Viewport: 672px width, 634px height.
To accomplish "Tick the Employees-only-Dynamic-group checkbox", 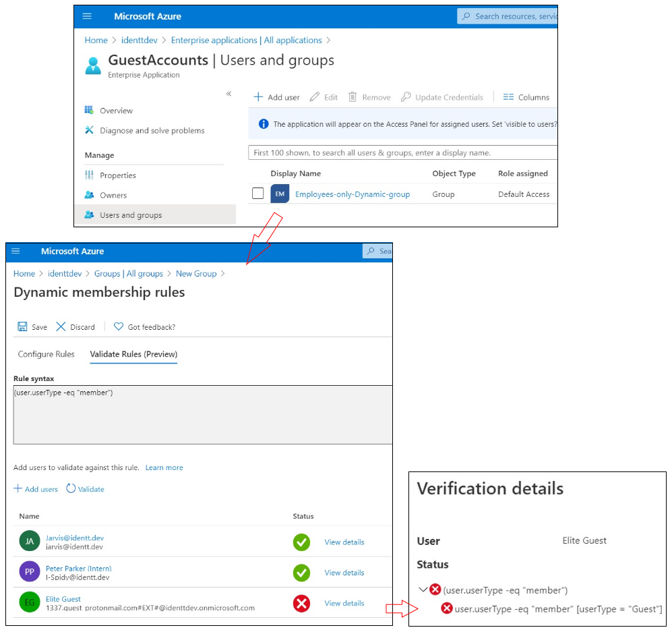I will (x=258, y=194).
